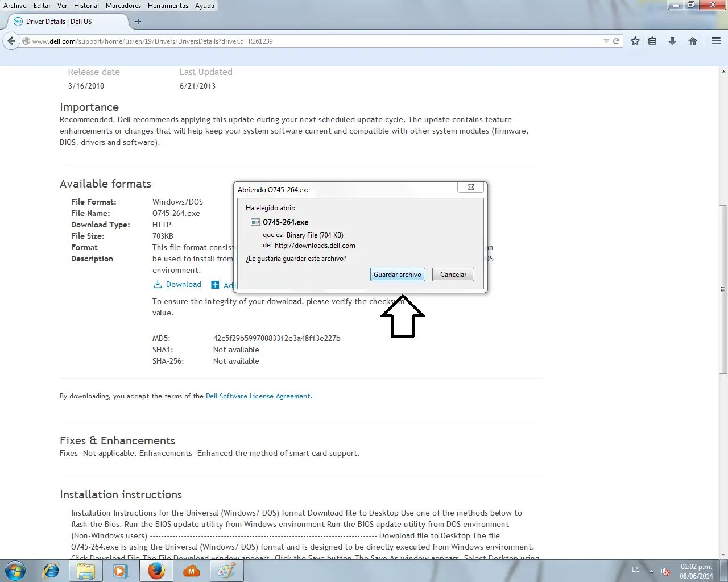Click the MD5 checksum value 42c5f29b...
The image size is (728, 582).
[277, 338]
